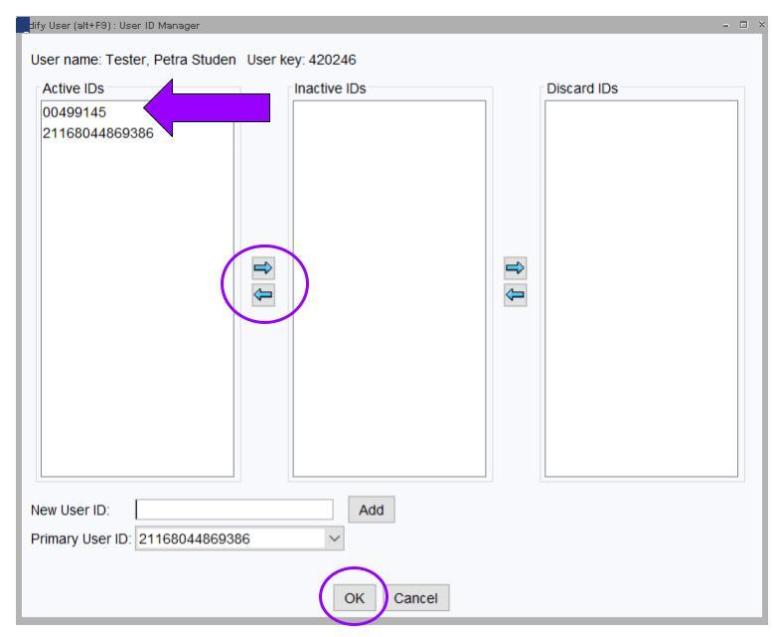The image size is (775, 637).
Task: Click inside the empty Inactive IDs list
Action: pyautogui.click(x=388, y=290)
